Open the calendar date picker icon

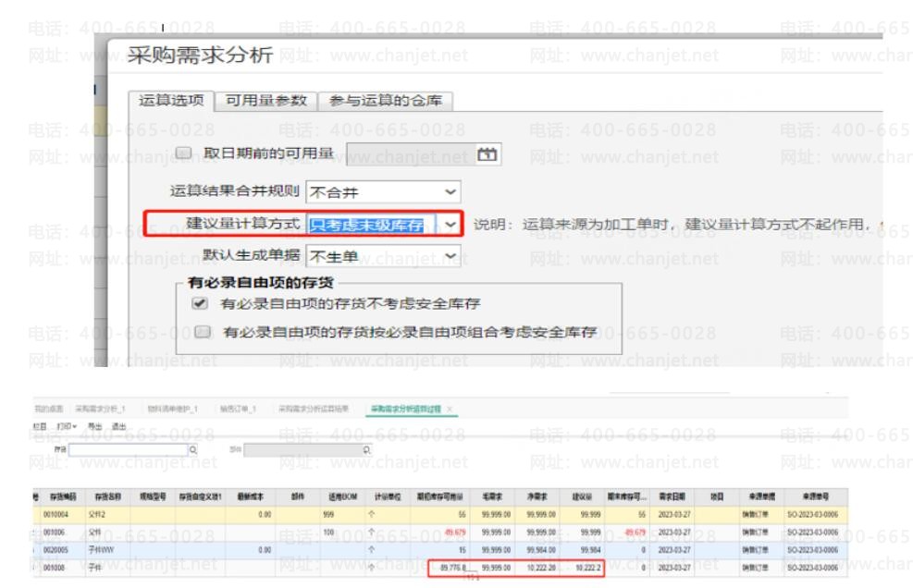pyautogui.click(x=487, y=154)
